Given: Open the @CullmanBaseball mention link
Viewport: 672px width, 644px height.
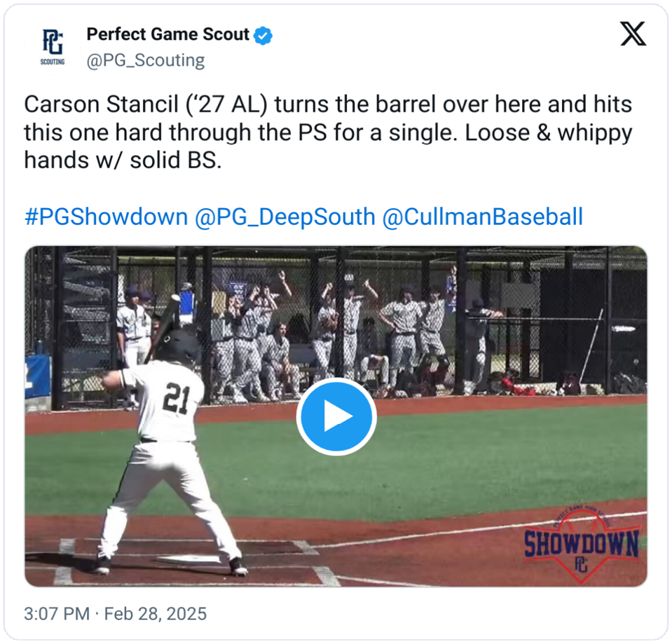Looking at the screenshot, I should point(483,217).
